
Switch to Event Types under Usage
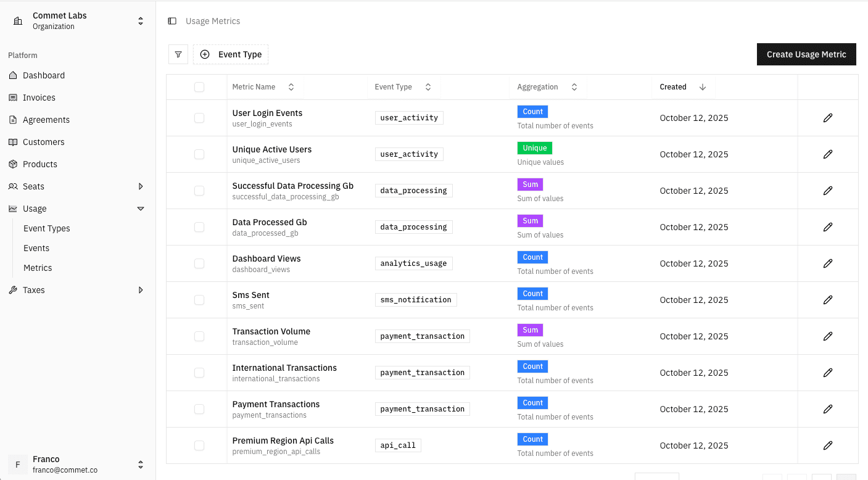[47, 228]
